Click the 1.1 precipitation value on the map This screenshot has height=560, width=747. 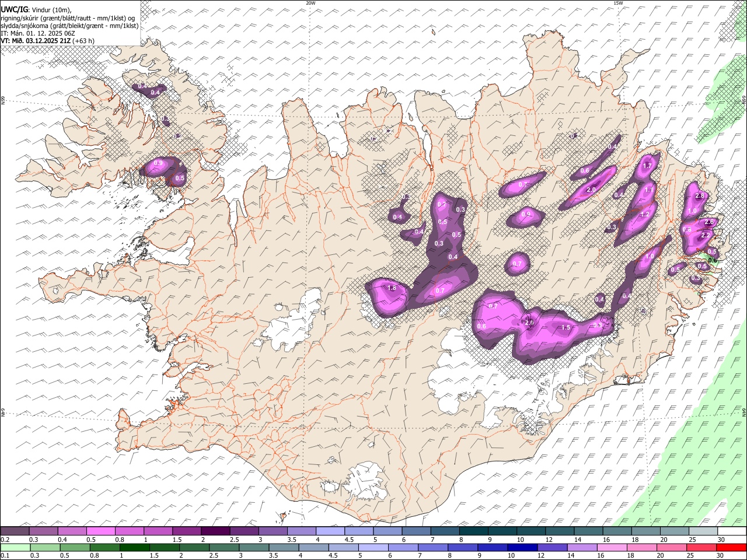click(648, 190)
